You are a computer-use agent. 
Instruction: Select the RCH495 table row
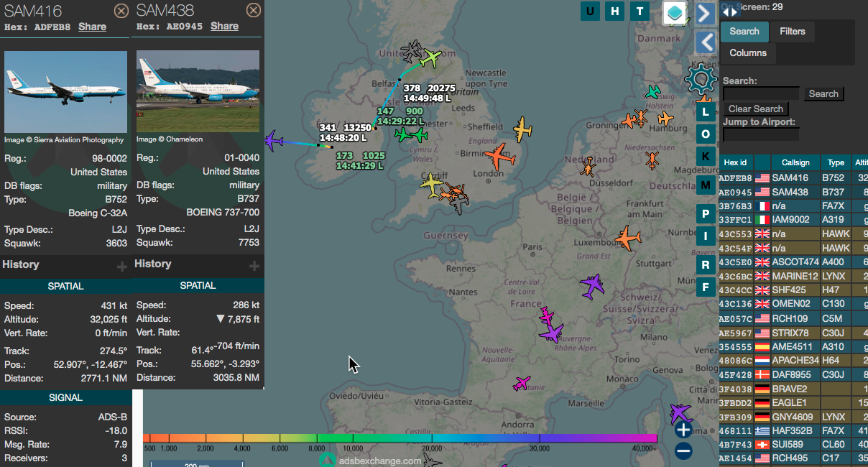[793, 458]
